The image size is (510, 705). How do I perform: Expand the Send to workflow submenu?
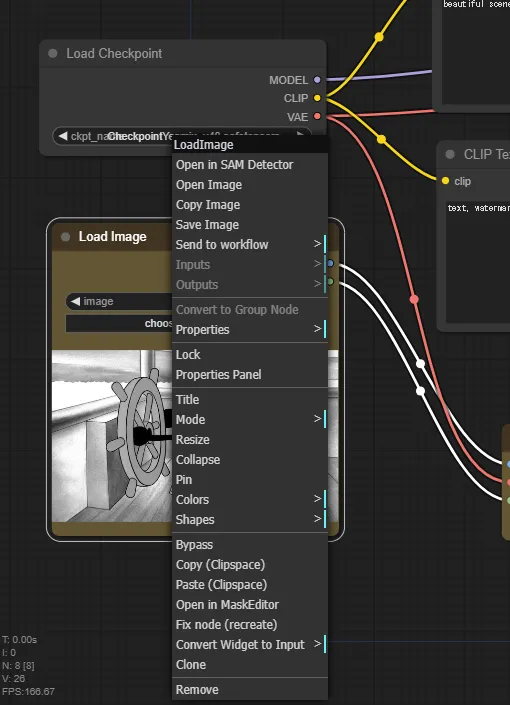(x=250, y=245)
